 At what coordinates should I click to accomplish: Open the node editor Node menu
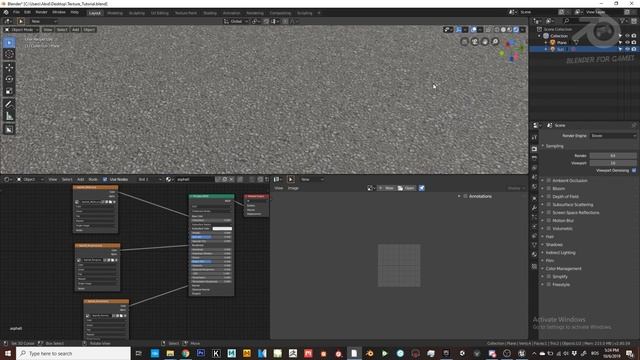click(93, 180)
